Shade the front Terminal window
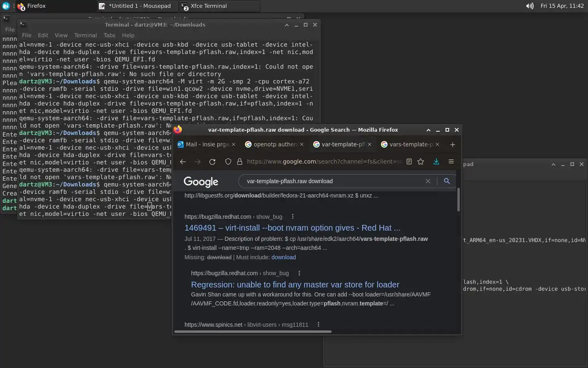 coord(287,25)
